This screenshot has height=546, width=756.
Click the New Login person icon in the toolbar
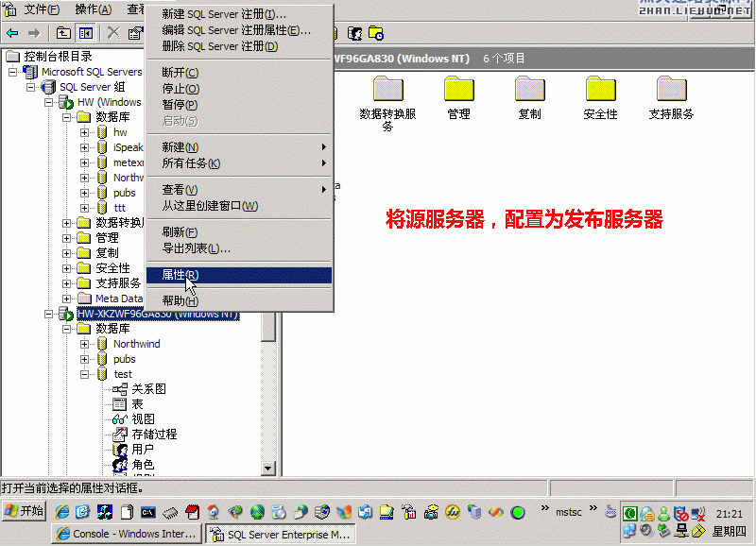pyautogui.click(x=355, y=33)
